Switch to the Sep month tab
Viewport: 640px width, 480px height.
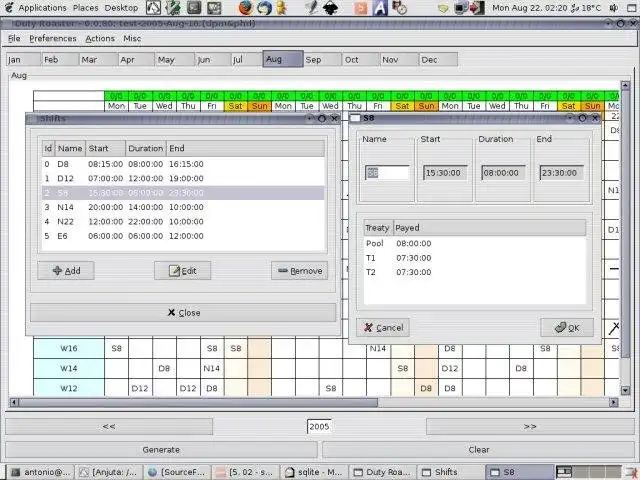coord(322,60)
